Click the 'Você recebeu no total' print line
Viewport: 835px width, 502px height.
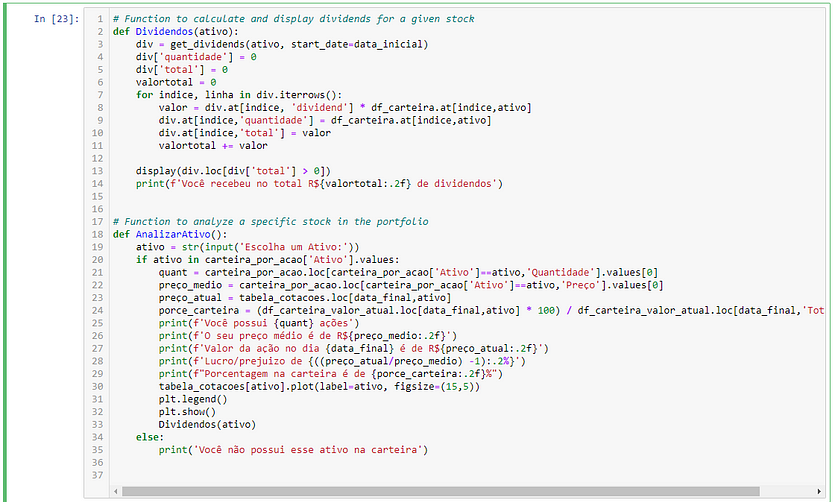click(x=319, y=184)
